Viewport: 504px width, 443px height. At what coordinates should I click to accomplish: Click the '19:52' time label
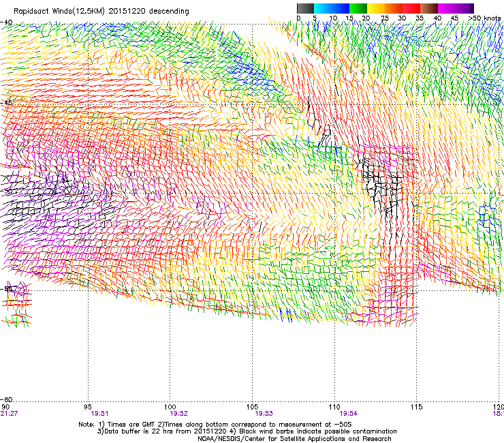click(178, 414)
